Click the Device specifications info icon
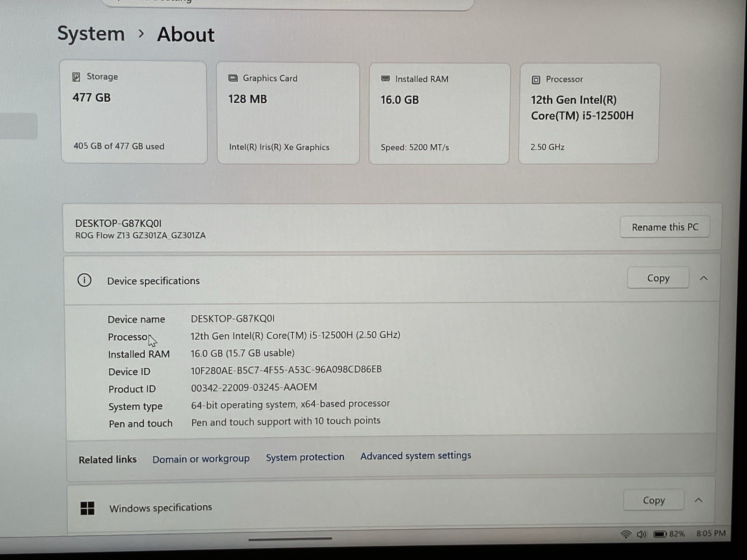The height and width of the screenshot is (560, 747). (85, 280)
